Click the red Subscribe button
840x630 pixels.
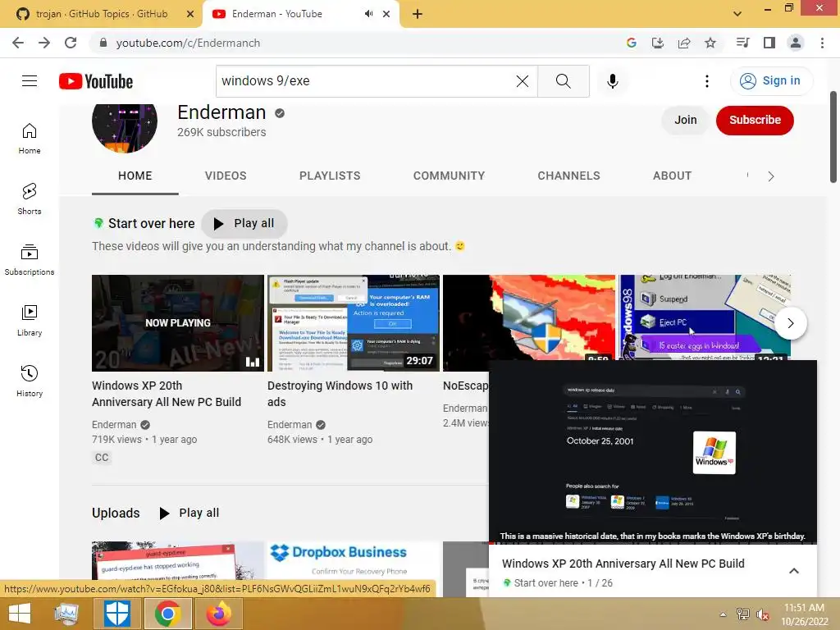[x=755, y=120]
